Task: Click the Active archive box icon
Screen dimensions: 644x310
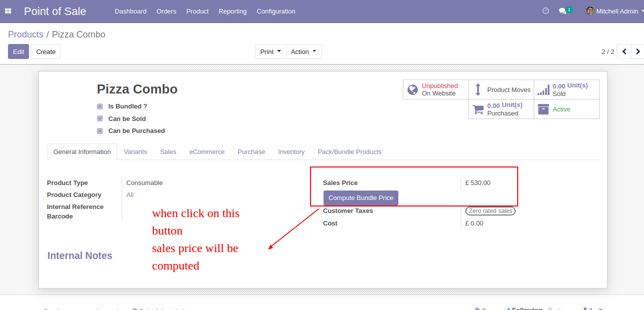Action: 543,109
